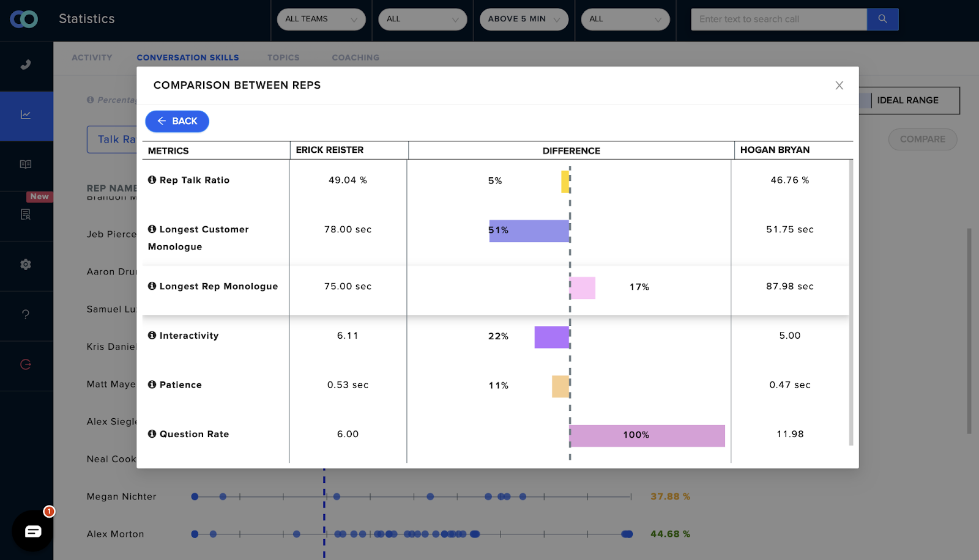979x560 pixels.
Task: Open the chat messenger bubble
Action: [x=33, y=531]
